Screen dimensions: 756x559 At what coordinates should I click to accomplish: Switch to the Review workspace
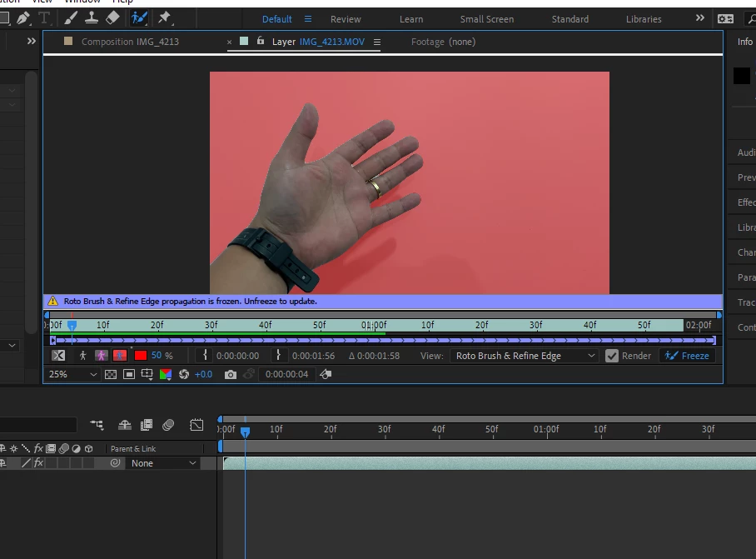tap(346, 19)
